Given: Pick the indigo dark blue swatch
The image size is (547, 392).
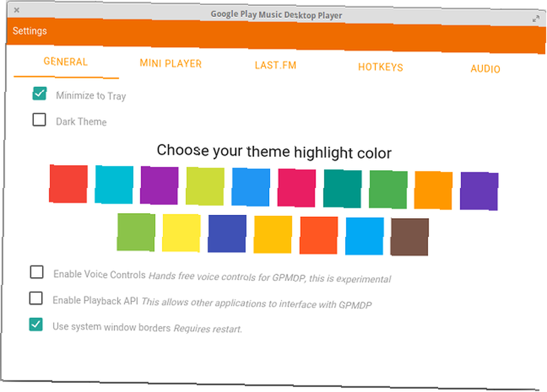Looking at the screenshot, I should tap(227, 233).
